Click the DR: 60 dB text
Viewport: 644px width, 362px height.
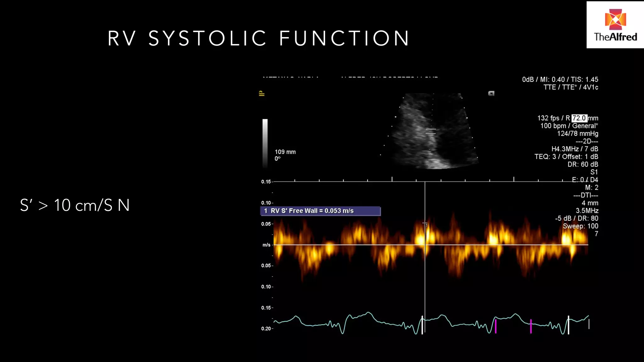[583, 164]
